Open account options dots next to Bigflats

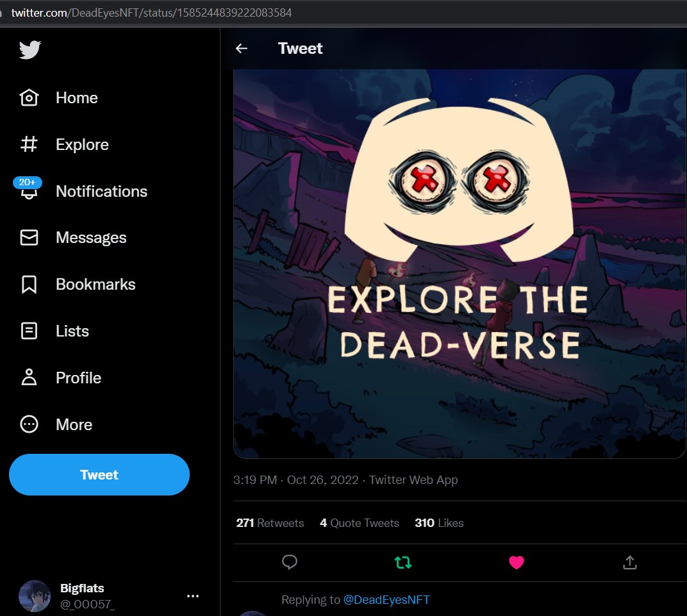193,596
